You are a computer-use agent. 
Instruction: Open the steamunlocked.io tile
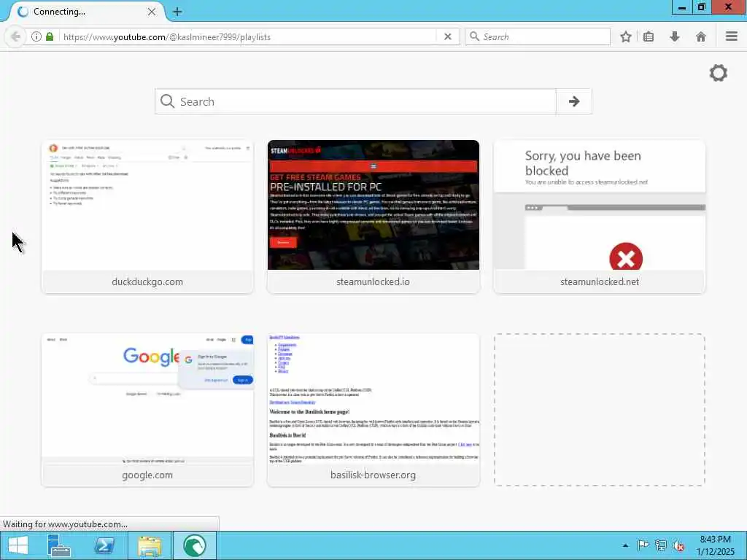(x=373, y=217)
